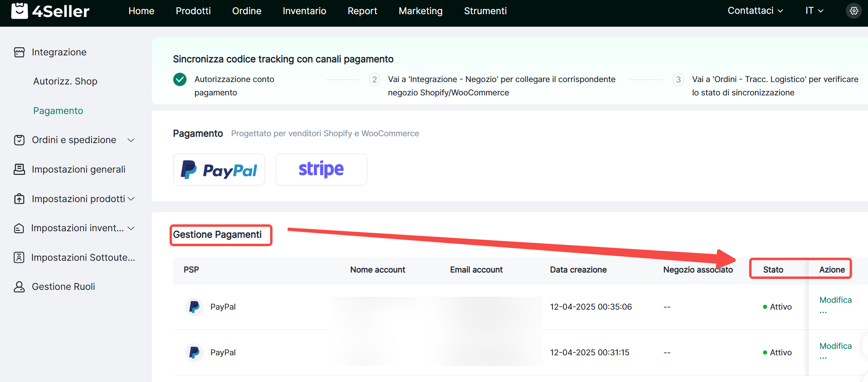Expand Impostazioni inventario chevron
The height and width of the screenshot is (382, 868).
131,228
